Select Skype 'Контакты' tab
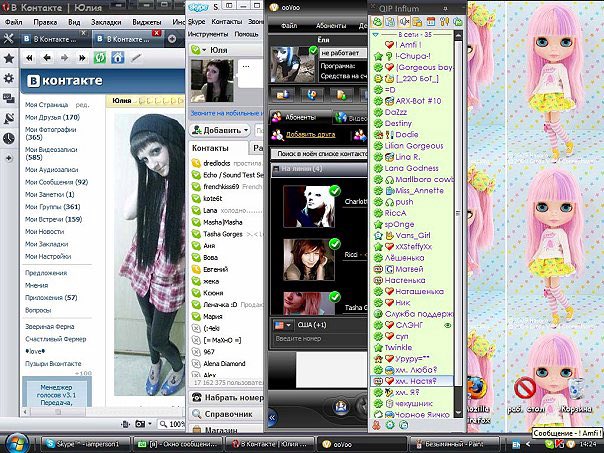The width and height of the screenshot is (604, 453). point(218,148)
